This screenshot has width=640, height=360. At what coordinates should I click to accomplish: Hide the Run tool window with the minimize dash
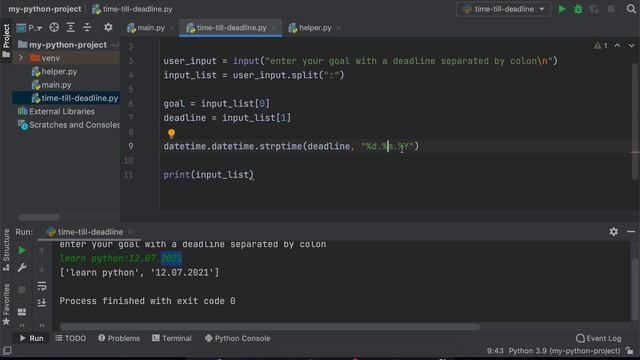[631, 232]
